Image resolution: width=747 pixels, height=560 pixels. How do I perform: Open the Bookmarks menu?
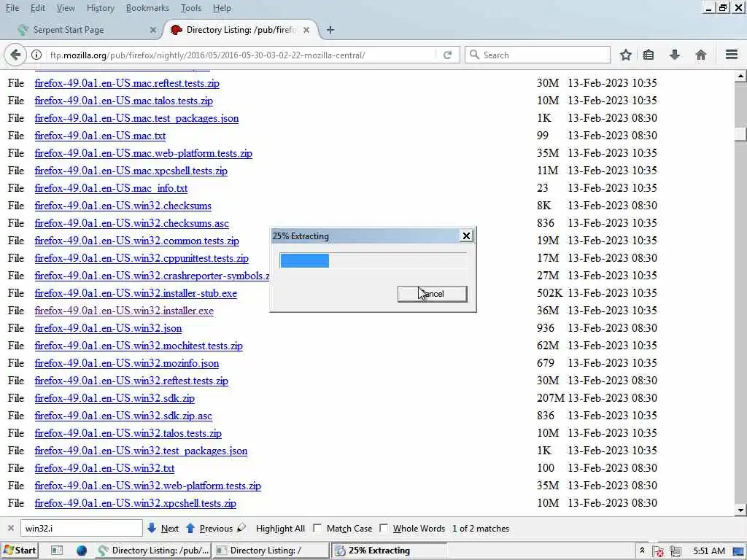click(147, 8)
